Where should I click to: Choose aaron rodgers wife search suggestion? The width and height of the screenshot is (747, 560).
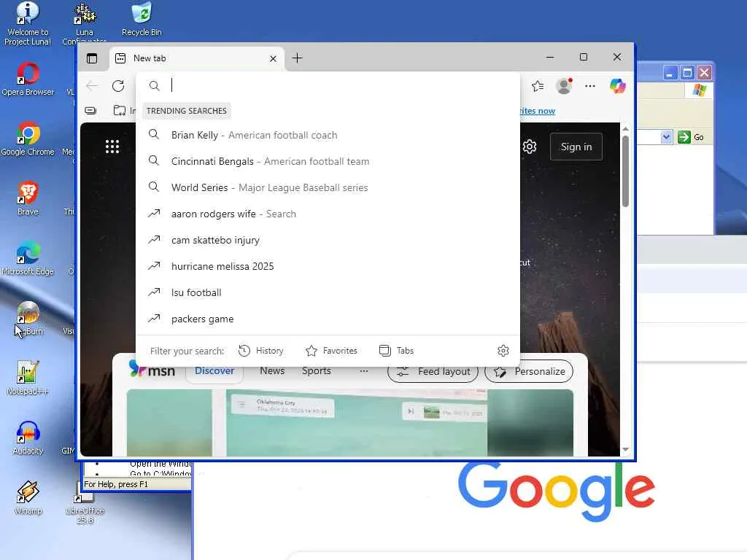[328, 214]
